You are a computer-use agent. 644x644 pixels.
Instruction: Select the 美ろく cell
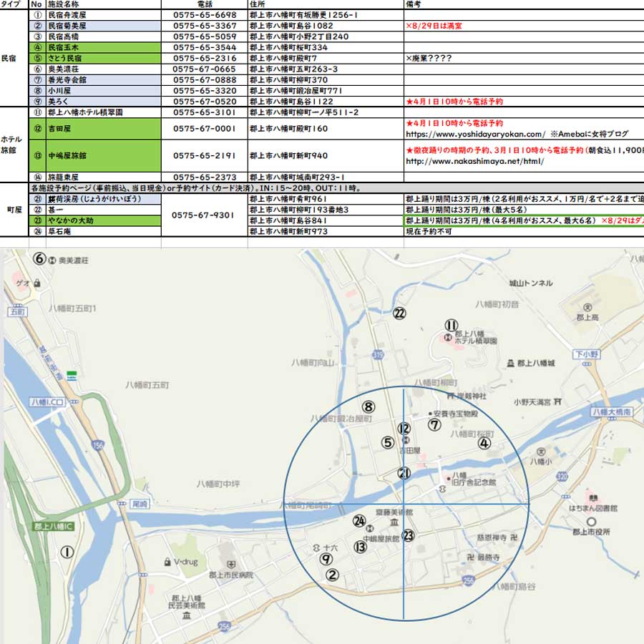pos(104,102)
